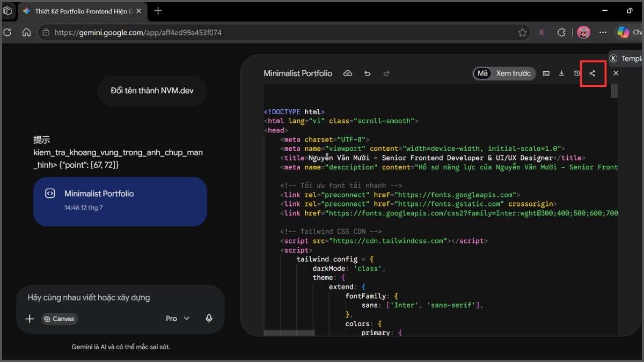
Task: Undo the last canvas change
Action: 367,73
